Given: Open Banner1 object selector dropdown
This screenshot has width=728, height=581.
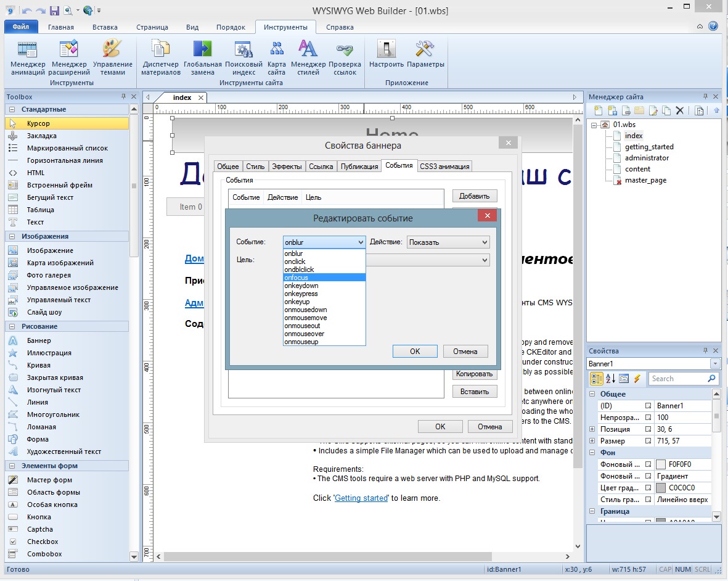Looking at the screenshot, I should pyautogui.click(x=715, y=364).
